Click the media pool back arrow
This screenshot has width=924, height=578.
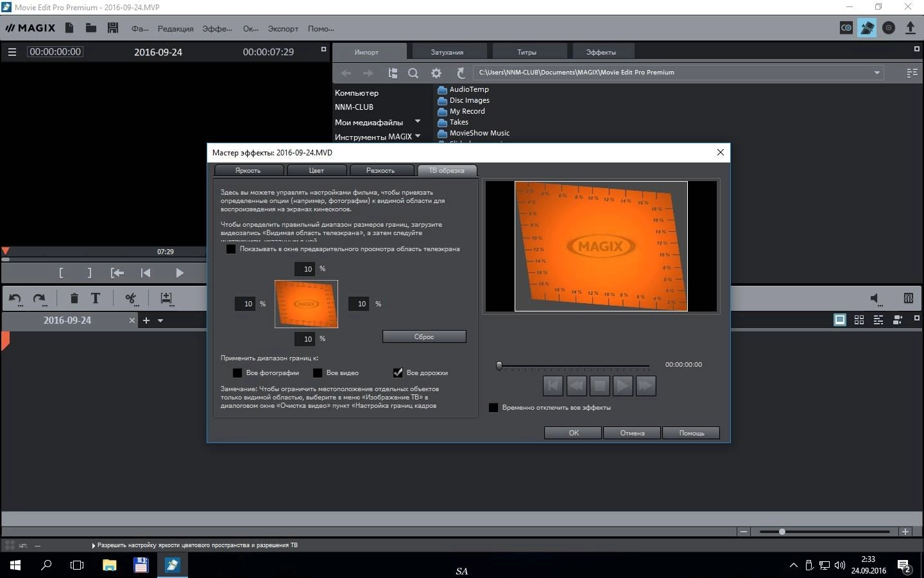tap(346, 73)
